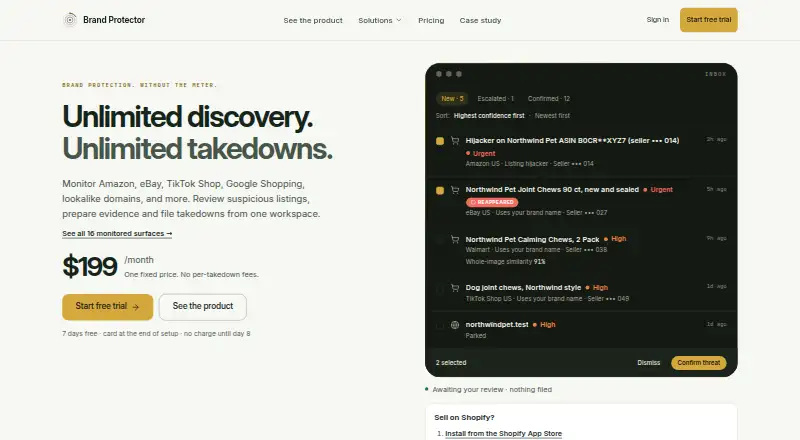Click the arrow icon in Start free trial button
The height and width of the screenshot is (440, 800).
coord(136,307)
